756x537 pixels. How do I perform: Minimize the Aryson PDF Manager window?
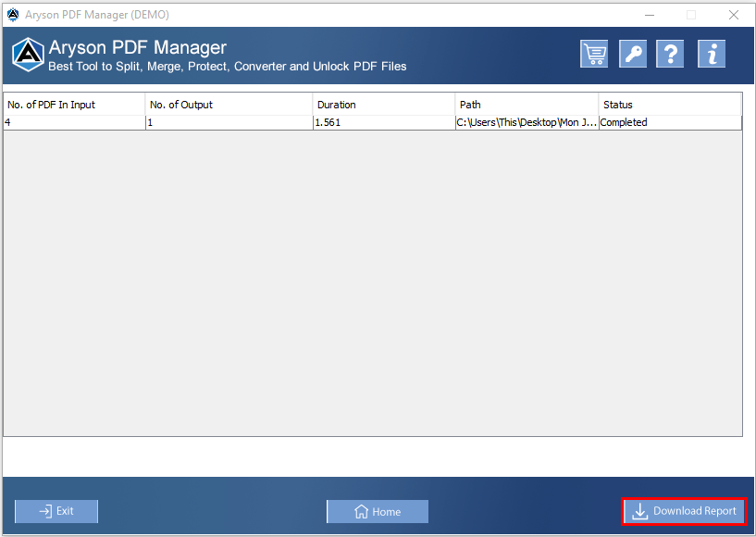pos(650,15)
